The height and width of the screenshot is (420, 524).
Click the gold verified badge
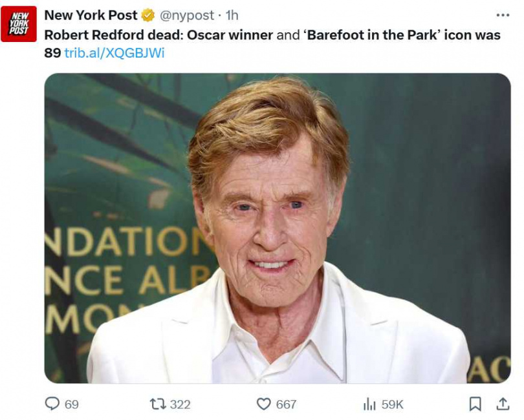tap(148, 15)
